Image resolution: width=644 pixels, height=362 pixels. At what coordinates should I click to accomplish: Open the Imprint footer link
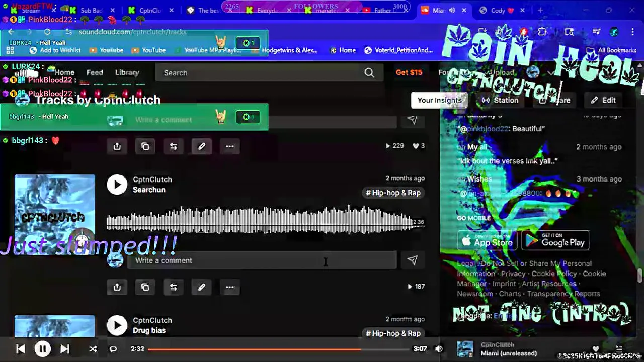pyautogui.click(x=504, y=284)
